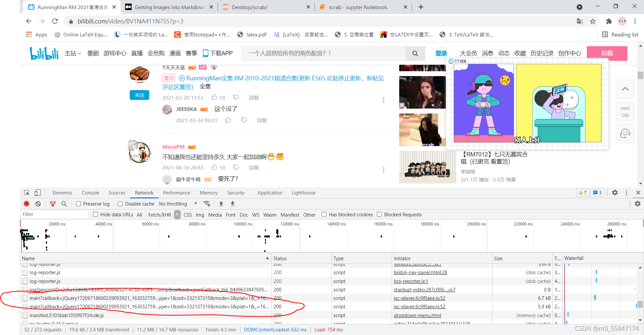Check Blocked Requests

coord(379,214)
